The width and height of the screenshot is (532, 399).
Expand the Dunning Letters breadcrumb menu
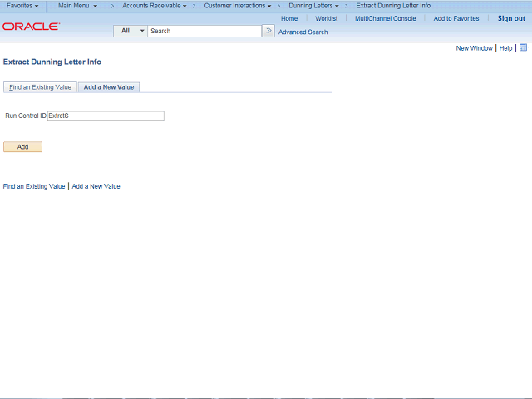click(x=313, y=6)
